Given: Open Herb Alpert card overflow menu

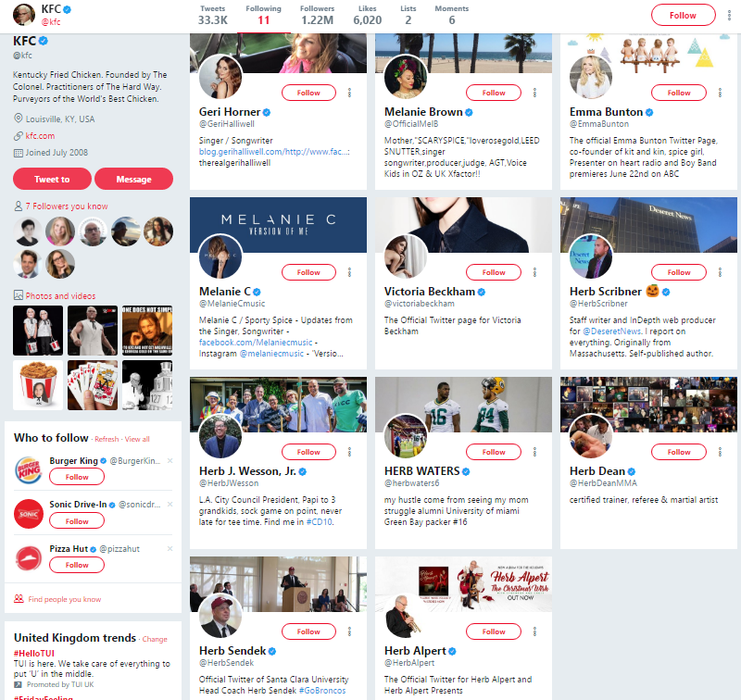Looking at the screenshot, I should 535,631.
